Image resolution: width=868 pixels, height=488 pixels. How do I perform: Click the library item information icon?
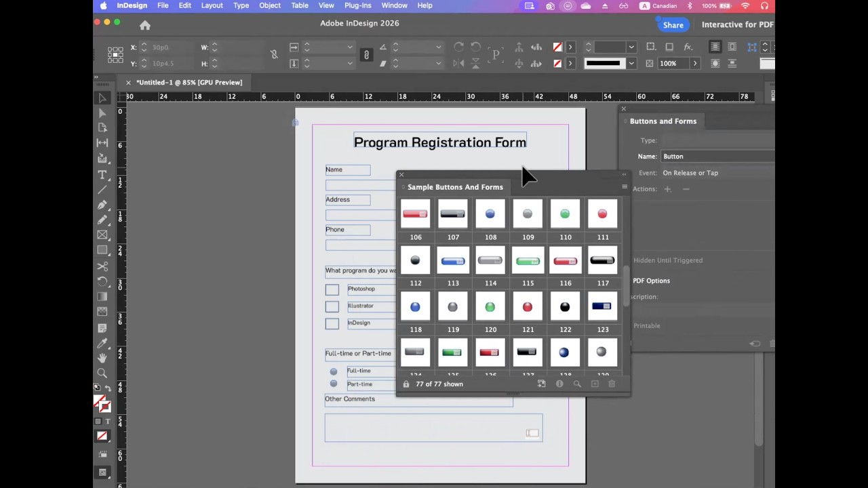pyautogui.click(x=559, y=384)
